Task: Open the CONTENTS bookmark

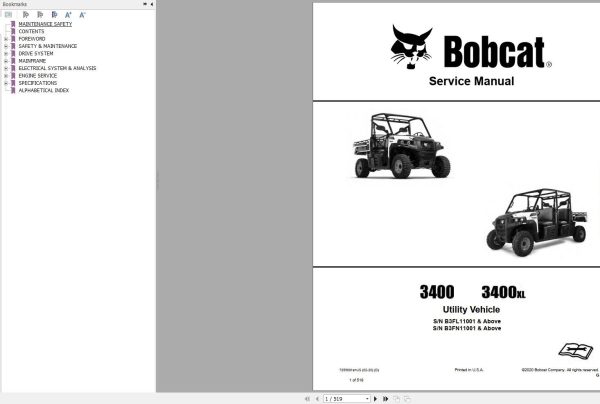Action: (x=31, y=31)
